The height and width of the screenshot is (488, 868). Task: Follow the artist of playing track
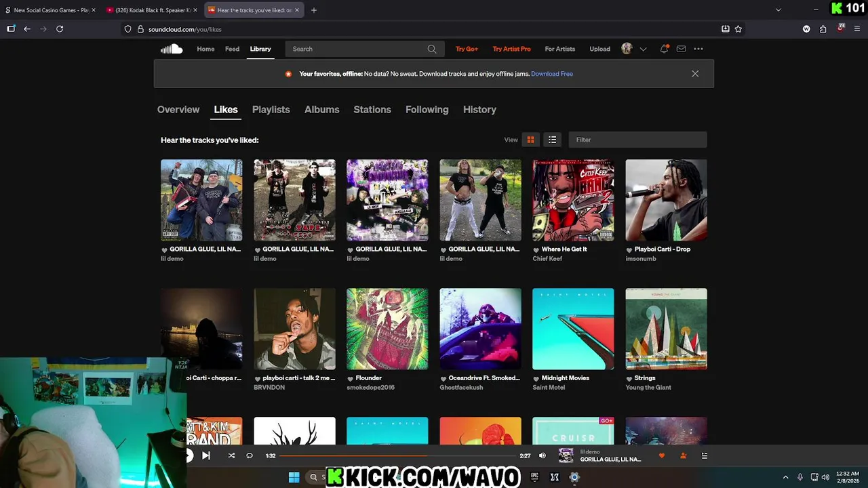pos(683,456)
